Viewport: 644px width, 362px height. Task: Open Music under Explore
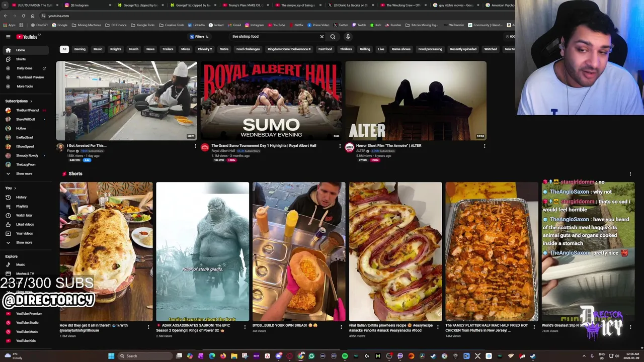[20, 264]
